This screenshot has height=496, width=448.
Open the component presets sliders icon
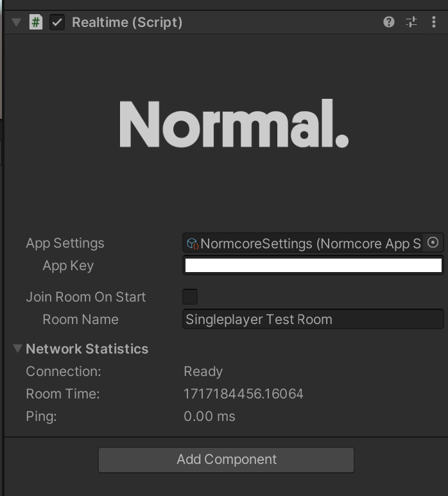(411, 22)
